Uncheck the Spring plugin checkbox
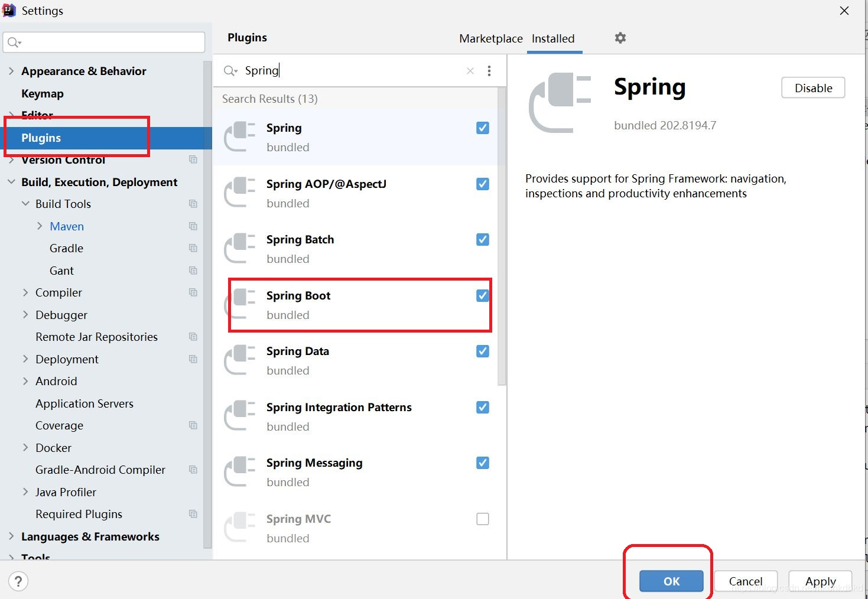The image size is (868, 599). (483, 128)
